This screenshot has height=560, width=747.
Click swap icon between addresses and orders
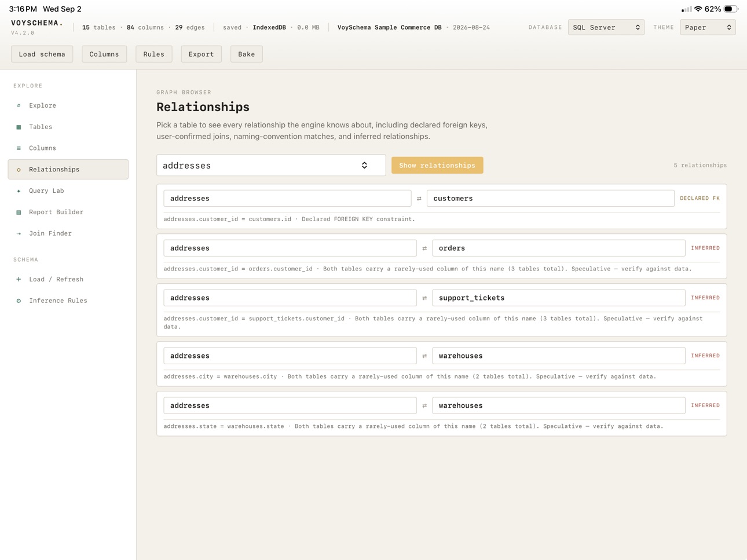[424, 248]
